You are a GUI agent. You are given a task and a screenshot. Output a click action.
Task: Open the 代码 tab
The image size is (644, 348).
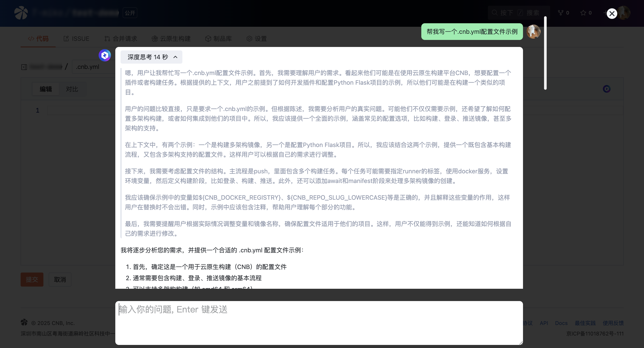tap(38, 39)
